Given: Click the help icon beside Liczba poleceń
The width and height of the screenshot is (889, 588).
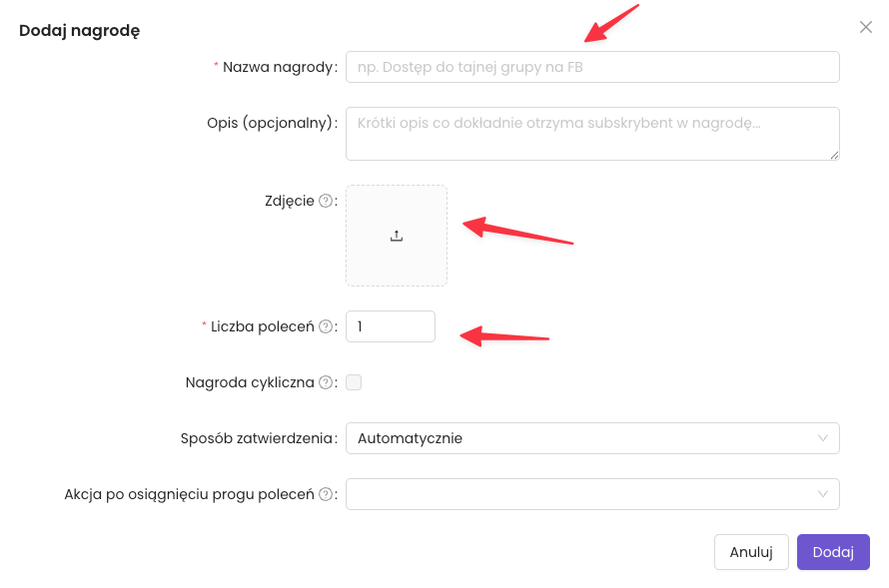Looking at the screenshot, I should 325,326.
